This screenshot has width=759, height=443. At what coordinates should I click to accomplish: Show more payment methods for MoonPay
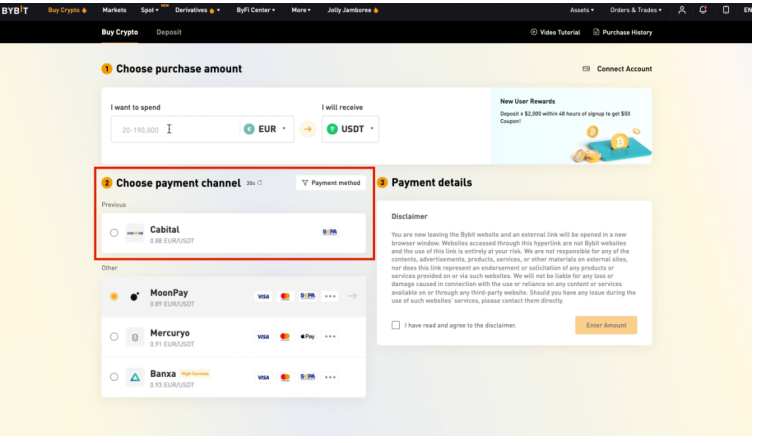pyautogui.click(x=330, y=296)
